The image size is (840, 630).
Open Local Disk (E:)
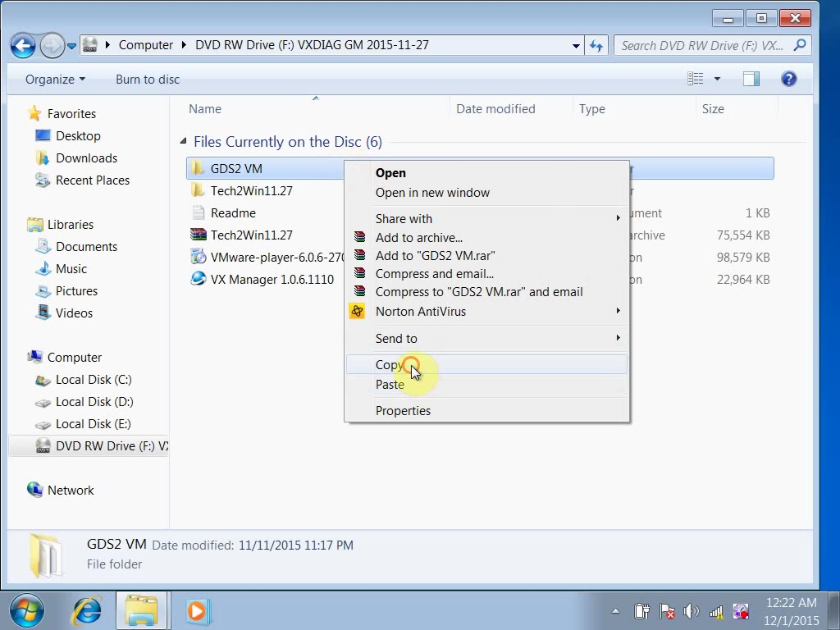click(x=94, y=424)
